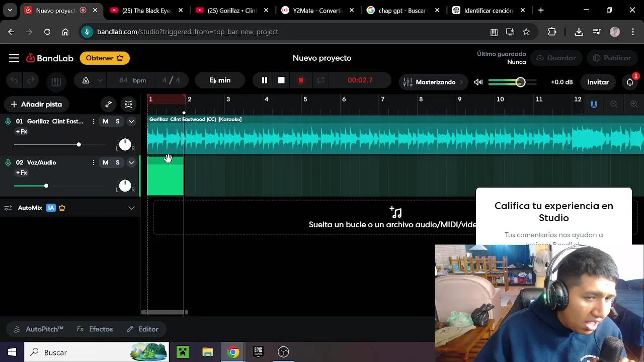Bookmark this page with the star icon
The width and height of the screenshot is (644, 362).
(526, 32)
